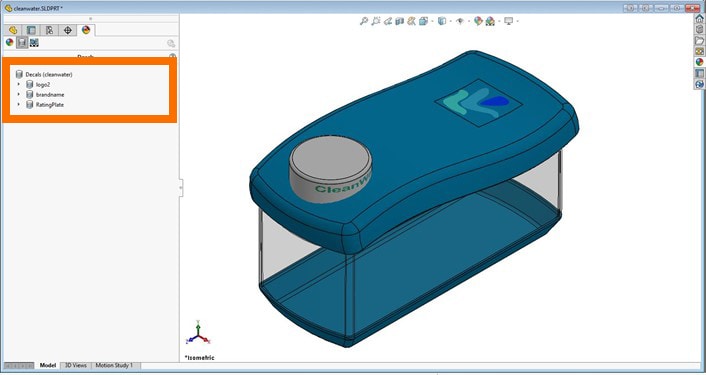Expand the brandname decal

tap(18, 95)
